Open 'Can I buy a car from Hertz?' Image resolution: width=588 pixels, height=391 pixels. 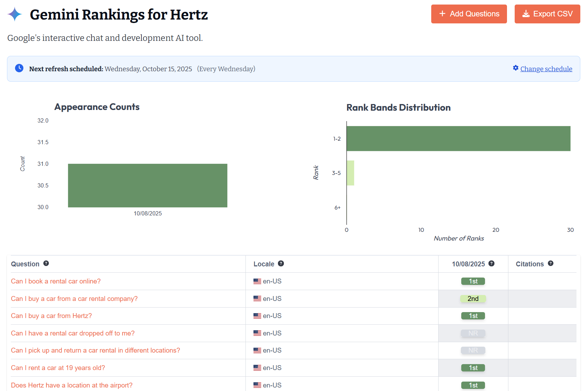(x=51, y=316)
